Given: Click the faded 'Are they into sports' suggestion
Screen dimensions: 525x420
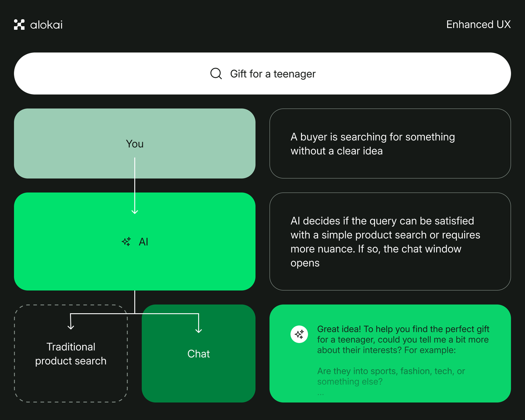Looking at the screenshot, I should point(391,376).
